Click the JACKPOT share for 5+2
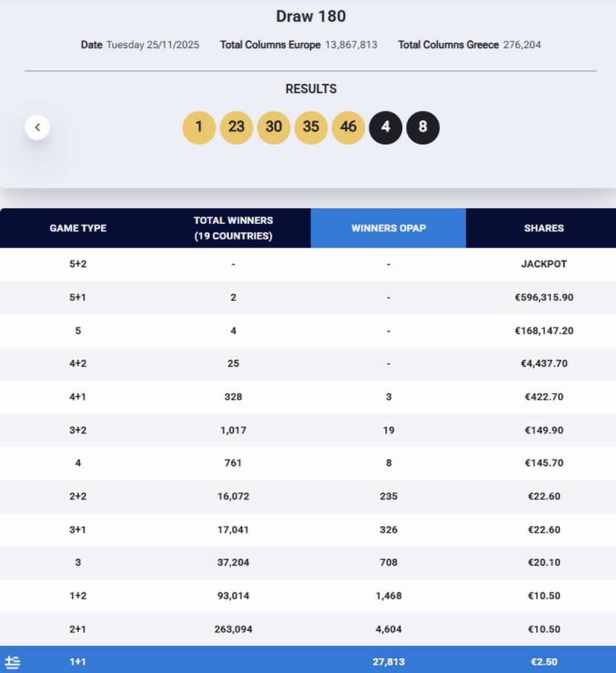The width and height of the screenshot is (616, 673). pyautogui.click(x=543, y=264)
